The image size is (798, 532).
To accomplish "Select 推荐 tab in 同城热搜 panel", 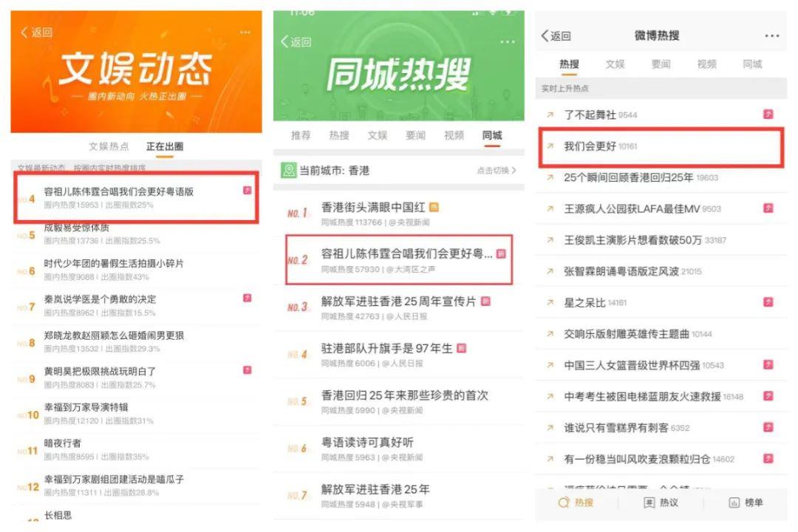I will (x=301, y=135).
